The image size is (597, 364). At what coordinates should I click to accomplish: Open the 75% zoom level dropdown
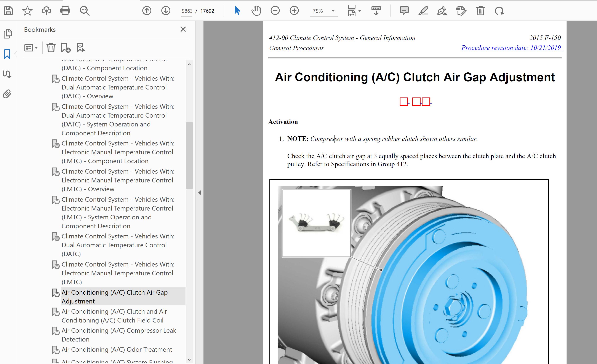(333, 11)
